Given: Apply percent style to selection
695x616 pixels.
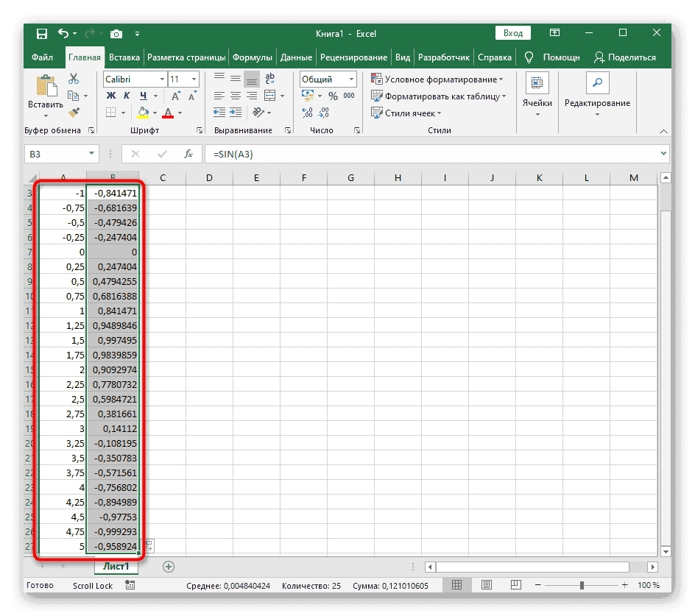Looking at the screenshot, I should click(x=331, y=95).
